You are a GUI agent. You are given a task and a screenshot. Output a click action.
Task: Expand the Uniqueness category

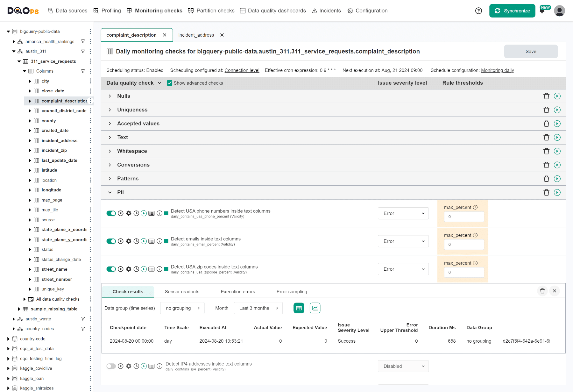click(110, 110)
